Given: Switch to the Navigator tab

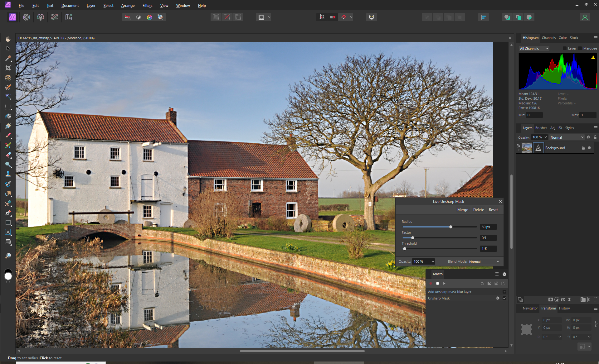Looking at the screenshot, I should click(530, 308).
